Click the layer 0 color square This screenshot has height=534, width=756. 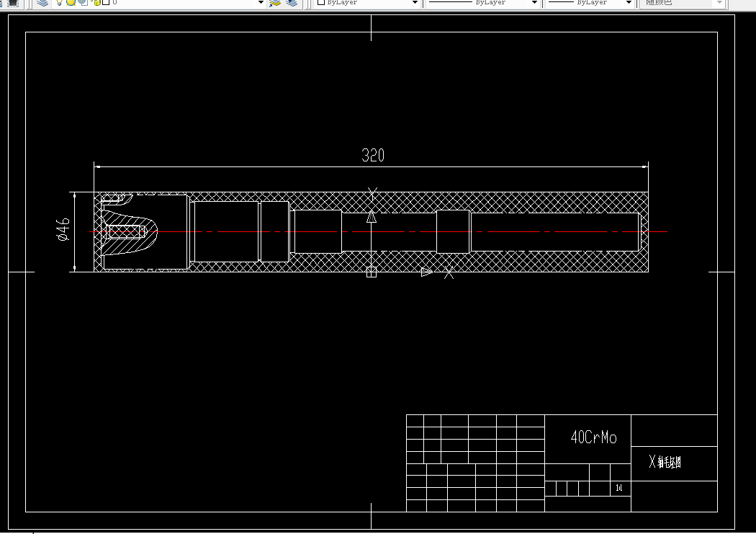coord(106,2)
